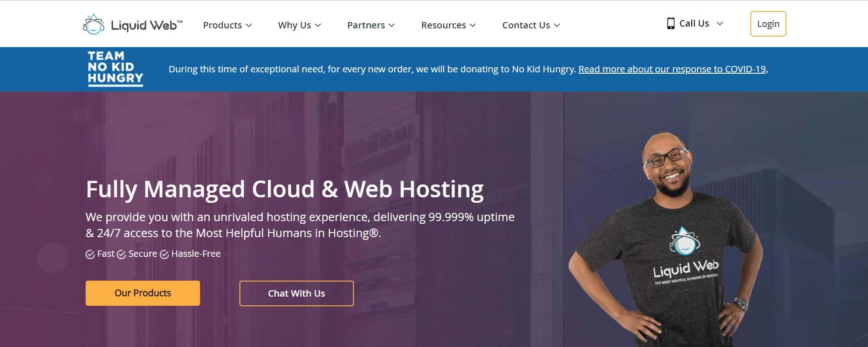
Task: Open the Why Us menu
Action: point(299,25)
